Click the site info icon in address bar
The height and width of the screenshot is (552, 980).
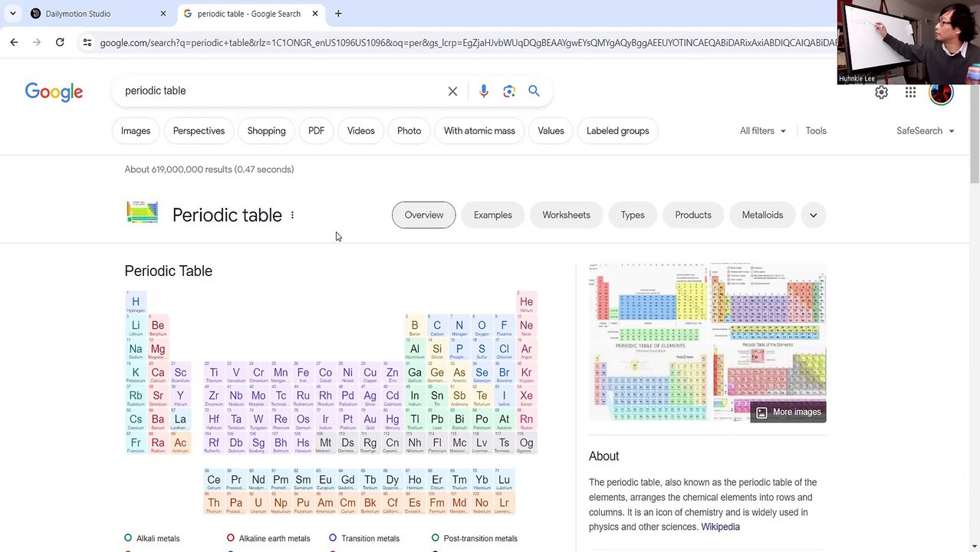[87, 42]
